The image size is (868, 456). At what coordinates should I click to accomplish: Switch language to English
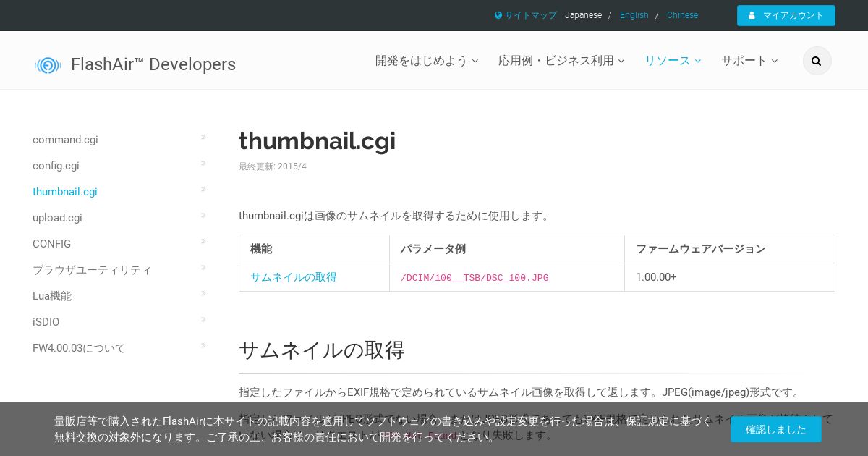[x=634, y=15]
